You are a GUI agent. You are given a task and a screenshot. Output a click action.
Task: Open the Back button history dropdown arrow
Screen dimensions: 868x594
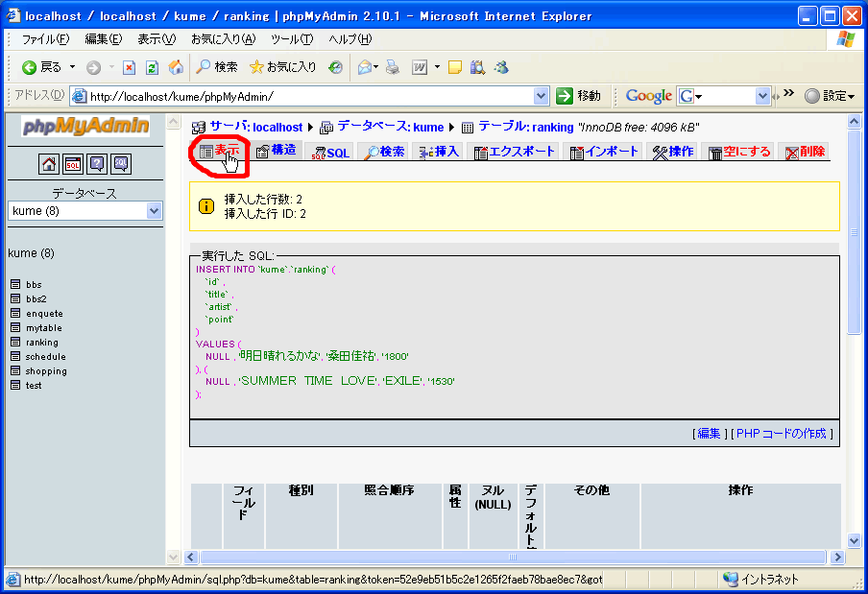coord(72,67)
